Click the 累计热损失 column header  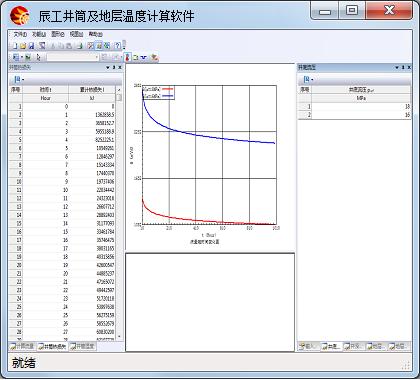coord(92,90)
